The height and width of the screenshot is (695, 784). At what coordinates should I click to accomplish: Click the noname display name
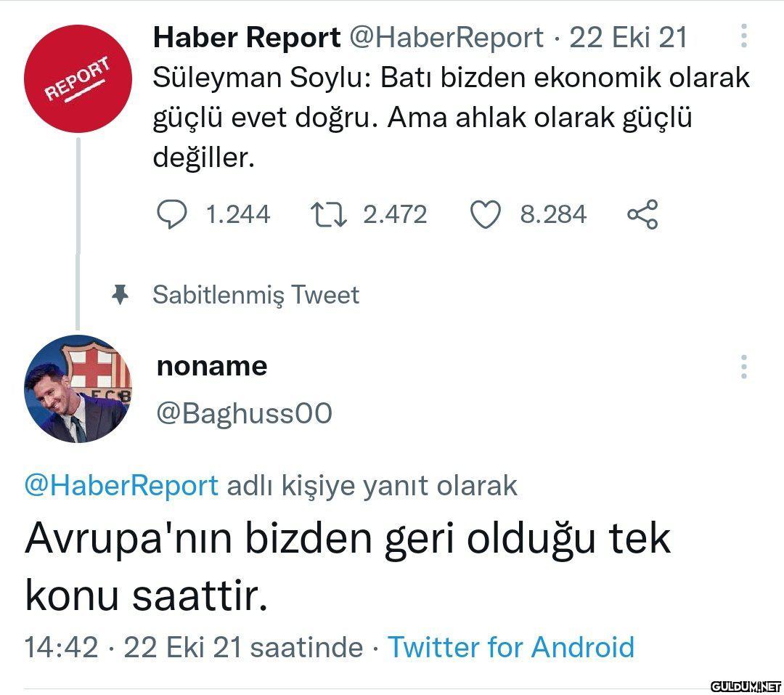click(x=212, y=366)
